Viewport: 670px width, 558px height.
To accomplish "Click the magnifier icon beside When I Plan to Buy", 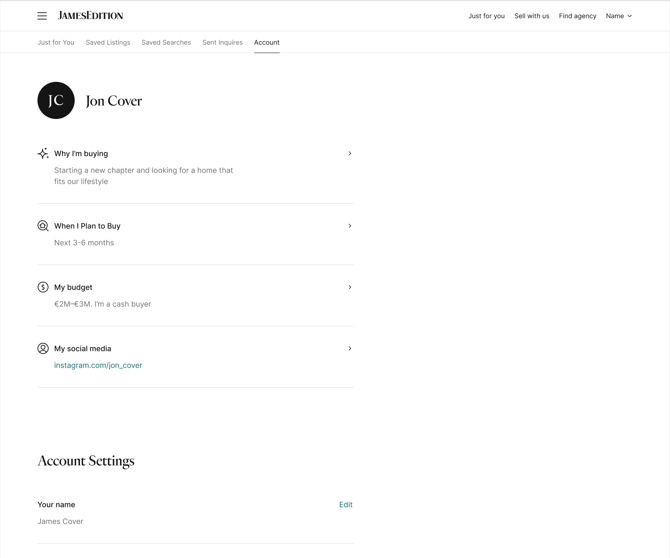I will [x=43, y=226].
